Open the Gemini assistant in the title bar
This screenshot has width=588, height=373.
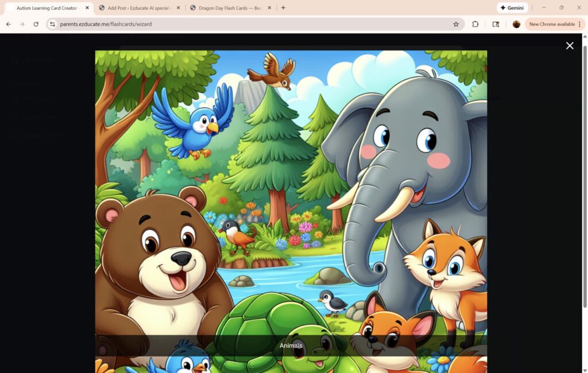[512, 7]
